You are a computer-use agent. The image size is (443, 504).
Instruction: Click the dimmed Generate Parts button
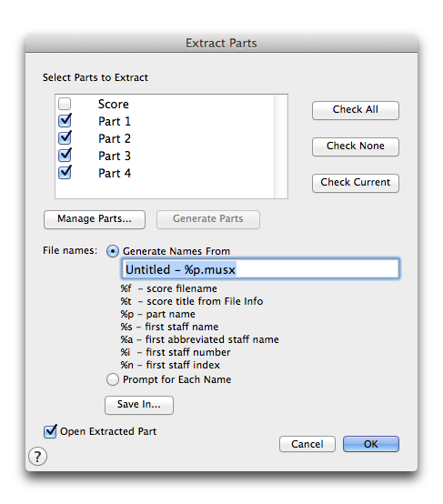click(x=208, y=219)
